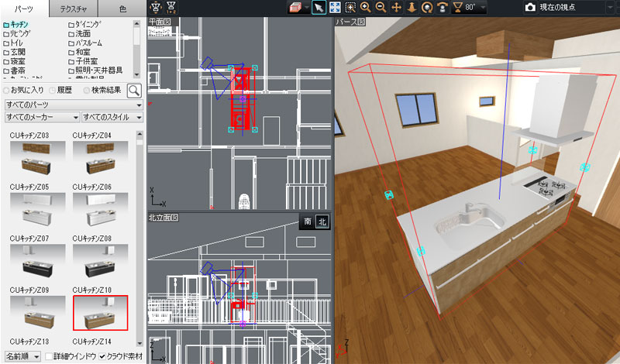The image size is (620, 364).
Task: Click the zoom out magnifier icon
Action: point(381,8)
